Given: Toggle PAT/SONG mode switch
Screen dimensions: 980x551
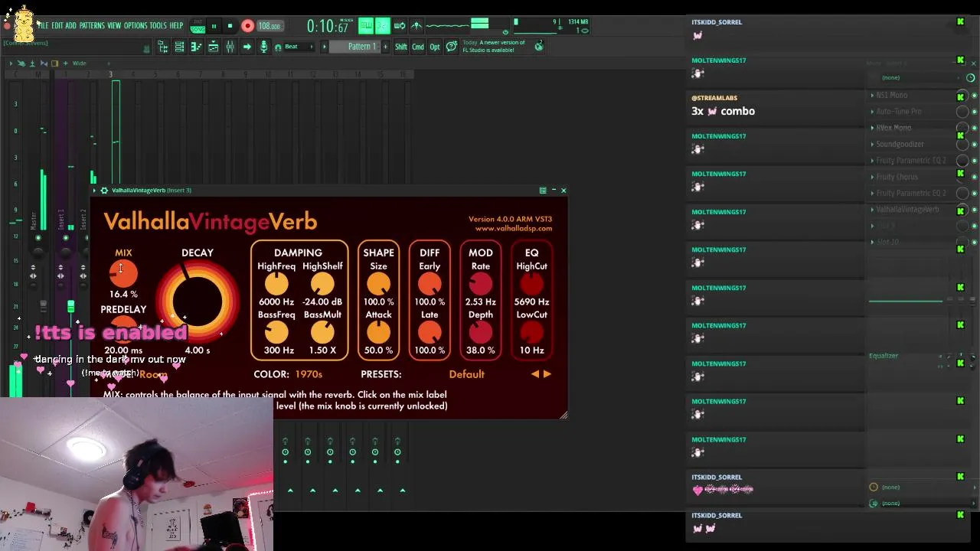Looking at the screenshot, I should [198, 26].
